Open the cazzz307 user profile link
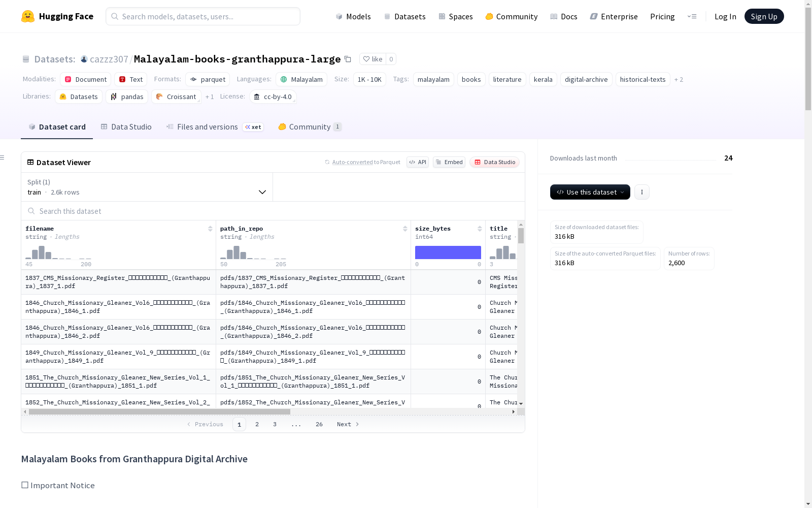The image size is (812, 508). coord(109,59)
